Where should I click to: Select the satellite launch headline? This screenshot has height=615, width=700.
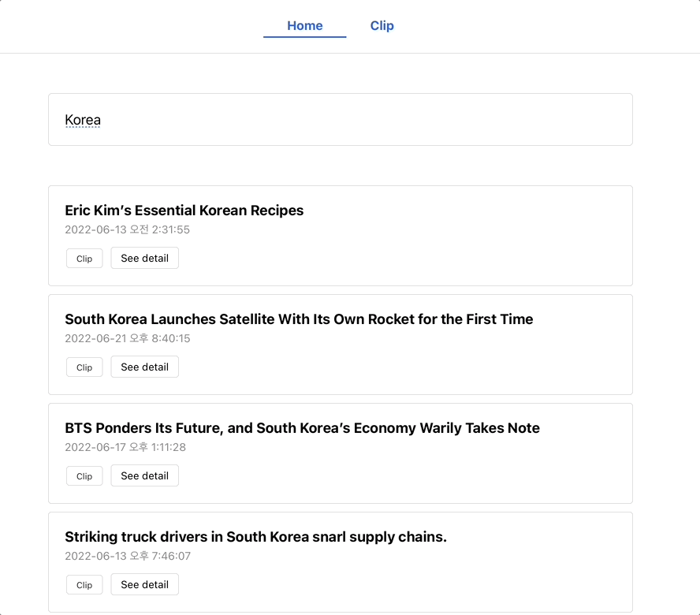299,319
